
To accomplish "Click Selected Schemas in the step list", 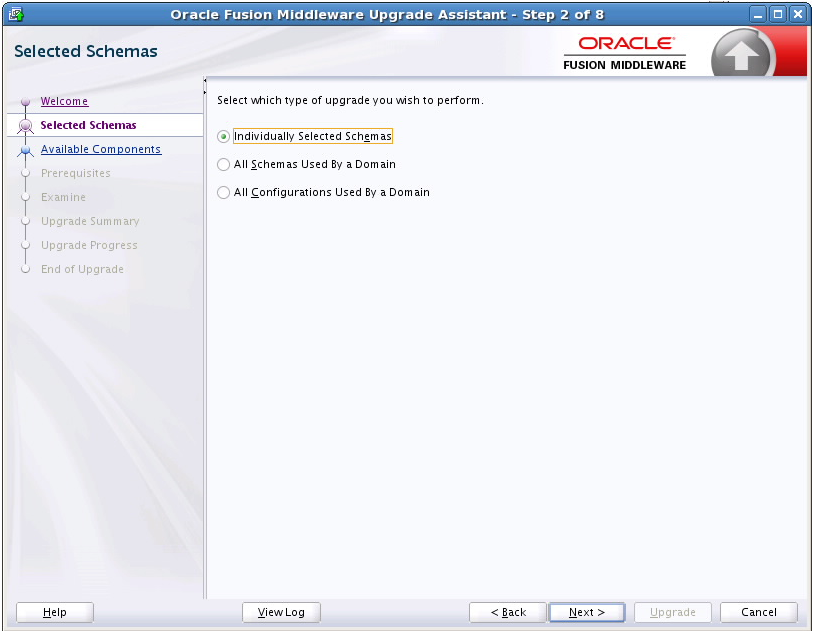I will pyautogui.click(x=88, y=125).
